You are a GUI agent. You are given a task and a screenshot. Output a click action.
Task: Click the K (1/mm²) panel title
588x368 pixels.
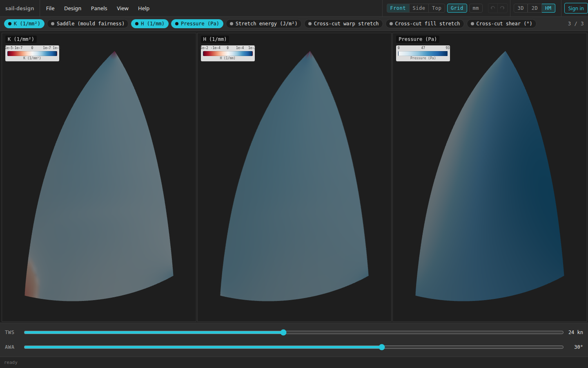click(21, 39)
